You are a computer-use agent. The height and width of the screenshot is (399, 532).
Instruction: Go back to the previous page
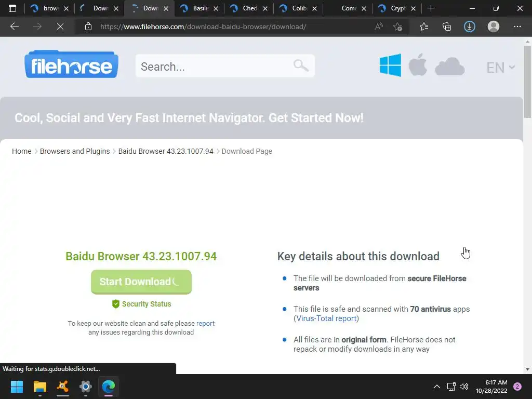(x=14, y=26)
